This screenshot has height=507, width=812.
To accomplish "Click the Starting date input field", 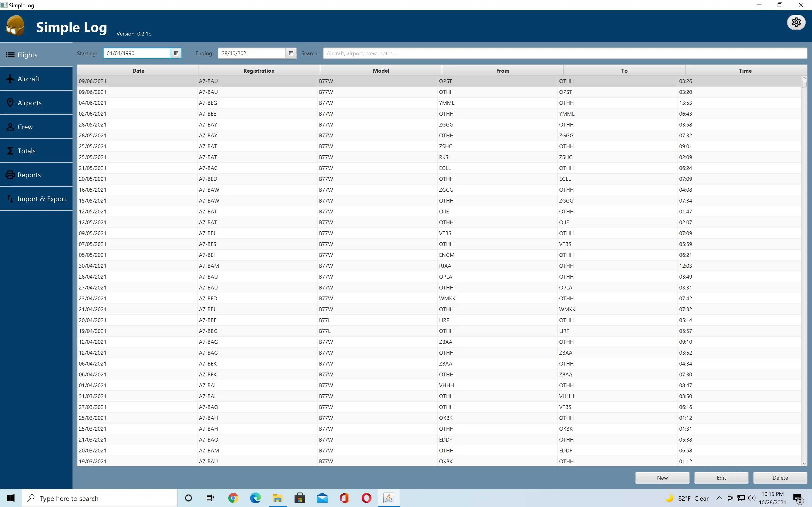I will pyautogui.click(x=137, y=53).
